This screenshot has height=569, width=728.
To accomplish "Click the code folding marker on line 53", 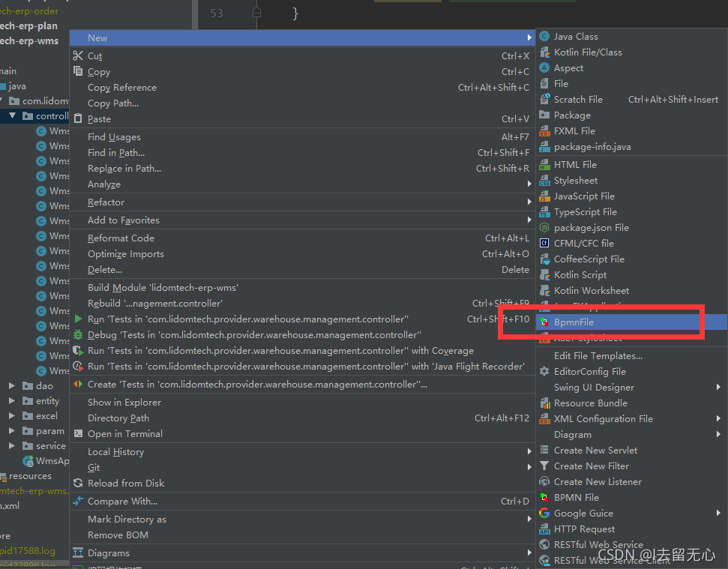I will [x=256, y=13].
